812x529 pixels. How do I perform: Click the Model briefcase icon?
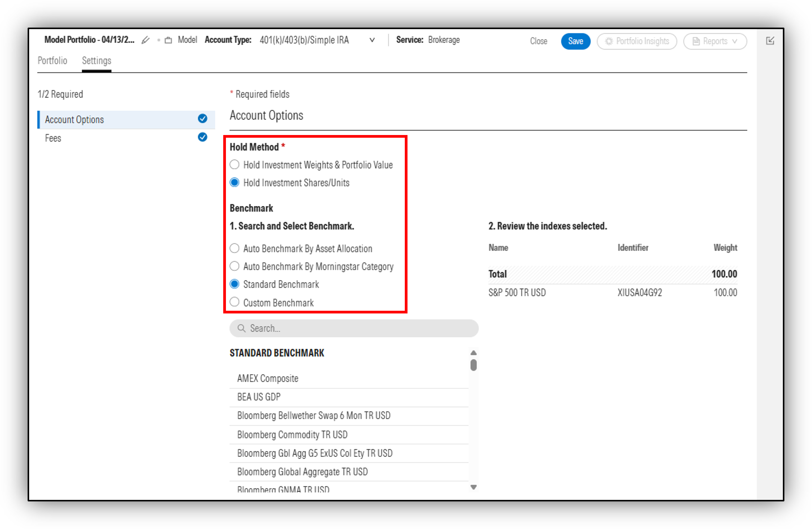coord(168,40)
